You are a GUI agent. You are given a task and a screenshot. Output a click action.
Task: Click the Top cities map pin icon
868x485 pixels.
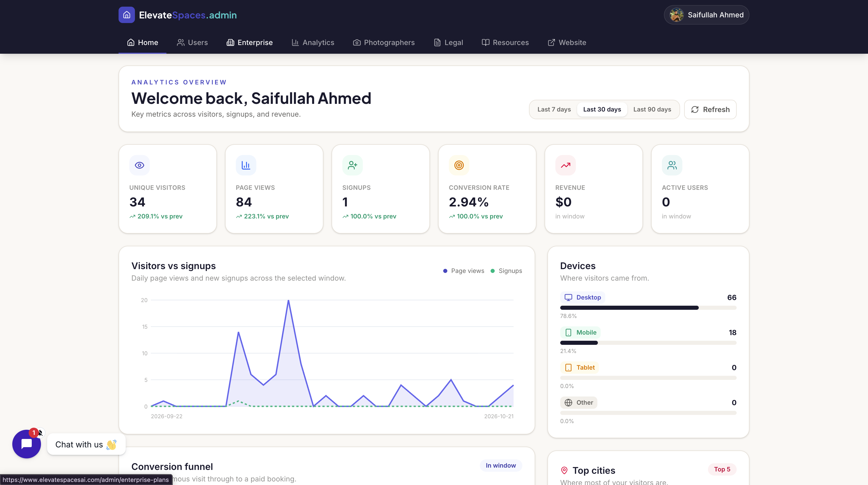(564, 470)
